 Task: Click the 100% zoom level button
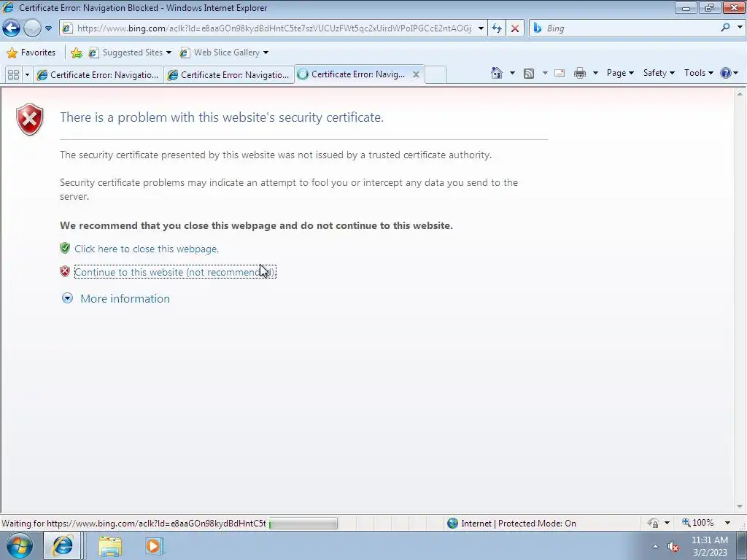[698, 523]
